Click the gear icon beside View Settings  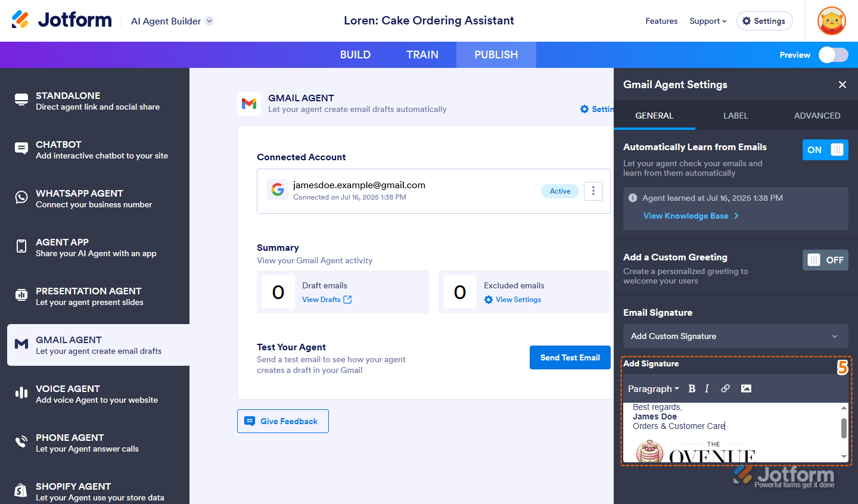pyautogui.click(x=489, y=300)
